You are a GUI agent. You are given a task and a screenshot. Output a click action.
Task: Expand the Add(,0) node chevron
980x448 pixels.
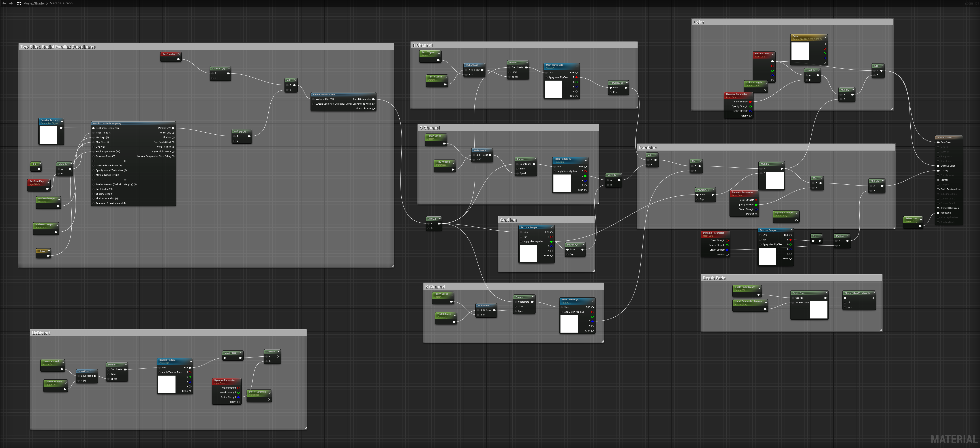click(x=439, y=219)
